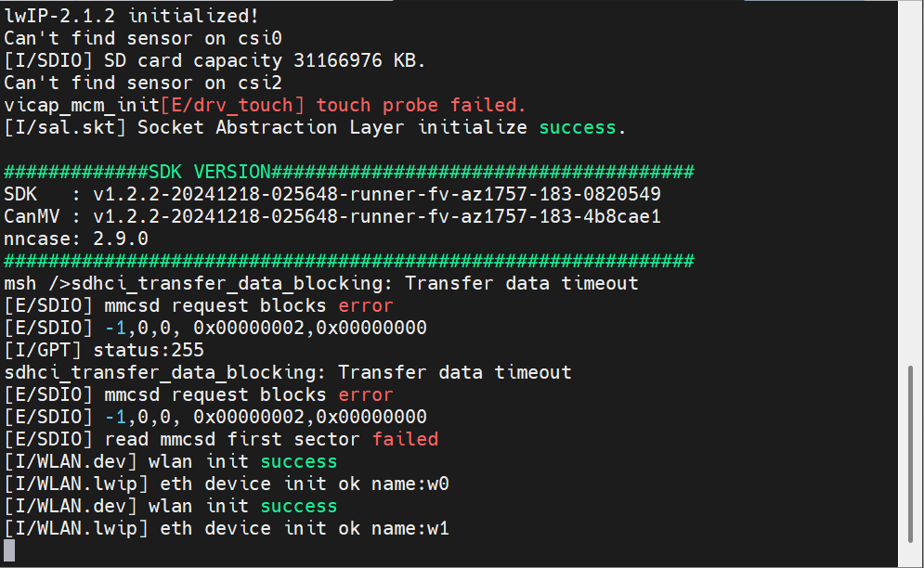Click the block cursor on the last line
This screenshot has width=924, height=568.
point(9,550)
